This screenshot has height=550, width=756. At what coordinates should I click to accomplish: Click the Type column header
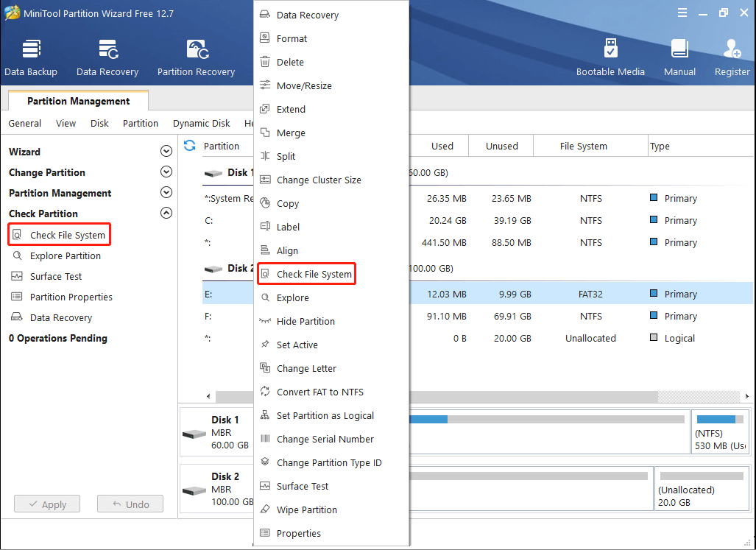660,146
